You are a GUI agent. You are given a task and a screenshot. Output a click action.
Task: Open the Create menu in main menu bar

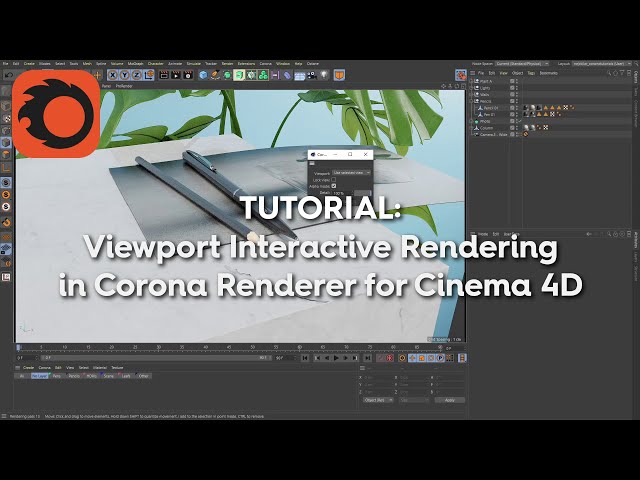(29, 64)
